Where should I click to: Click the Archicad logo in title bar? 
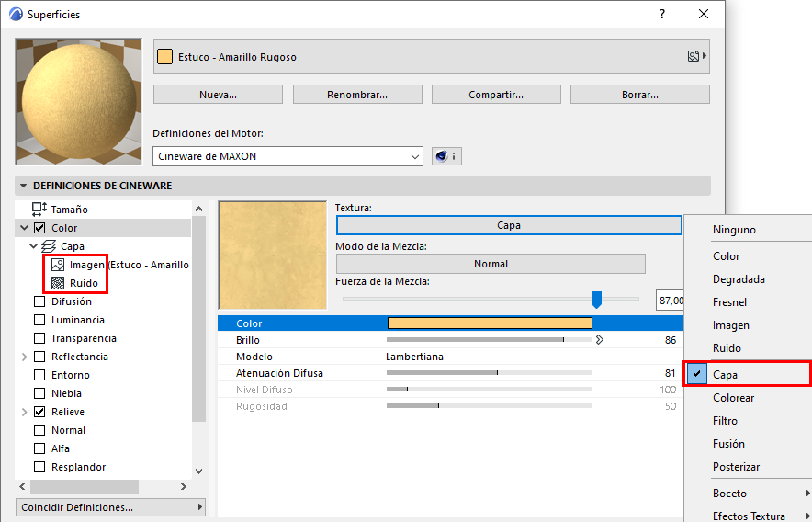point(16,15)
